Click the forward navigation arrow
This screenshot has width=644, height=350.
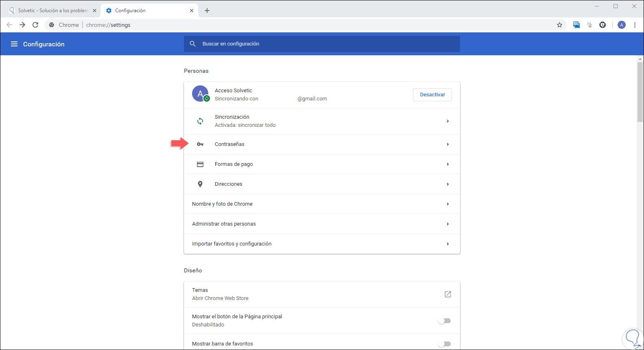tap(22, 25)
